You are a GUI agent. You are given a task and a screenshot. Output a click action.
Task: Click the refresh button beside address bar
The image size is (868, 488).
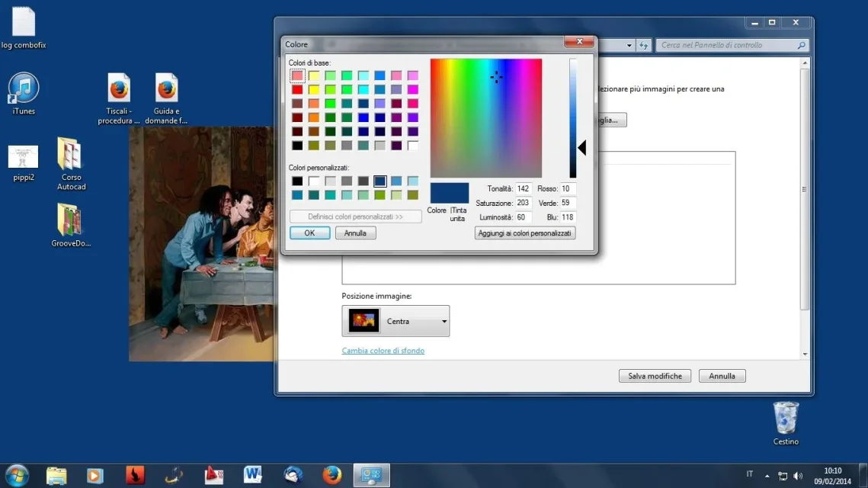click(x=643, y=46)
